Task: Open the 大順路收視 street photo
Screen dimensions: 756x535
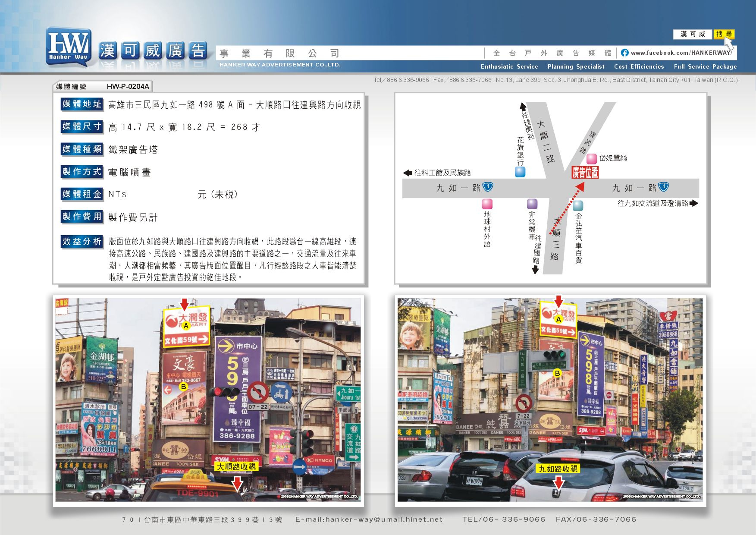Action: coord(208,400)
